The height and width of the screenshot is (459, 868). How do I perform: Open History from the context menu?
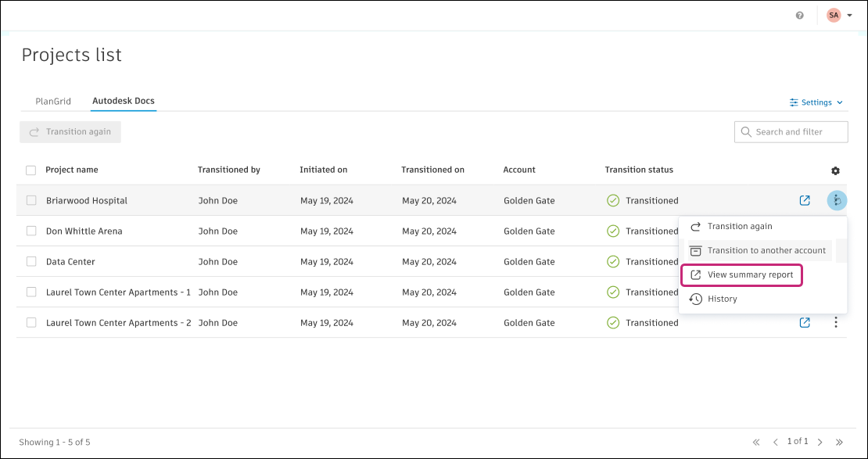tap(722, 299)
